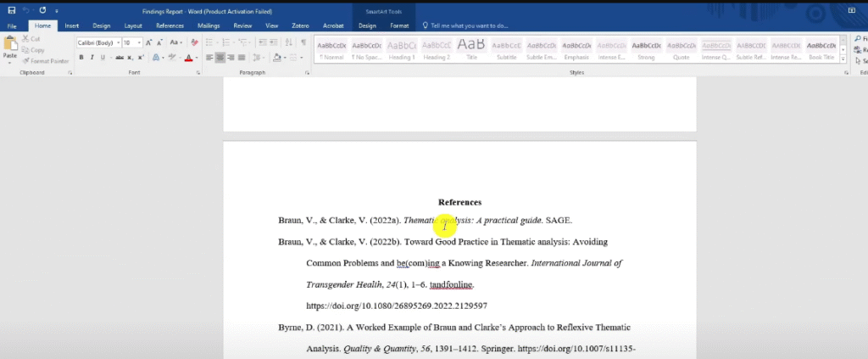
Task: Open the File tab
Action: tap(12, 25)
